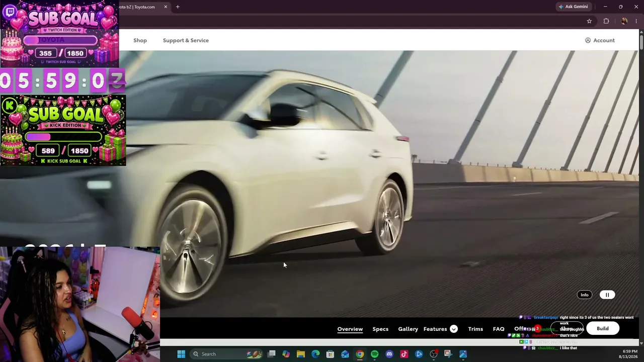Click the Info button on video
The width and height of the screenshot is (644, 362).
pos(584,295)
